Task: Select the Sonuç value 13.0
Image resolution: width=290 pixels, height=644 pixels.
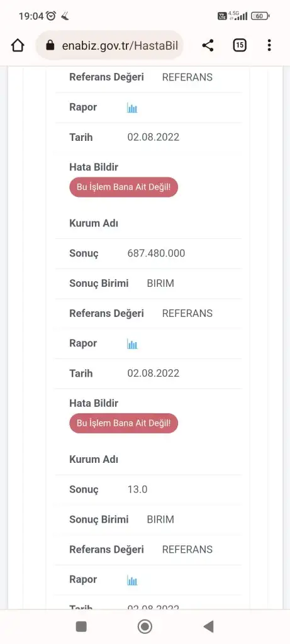Action: [137, 489]
